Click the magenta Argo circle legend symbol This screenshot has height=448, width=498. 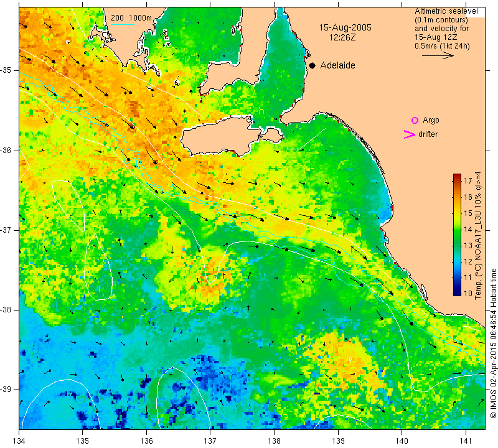click(x=415, y=120)
